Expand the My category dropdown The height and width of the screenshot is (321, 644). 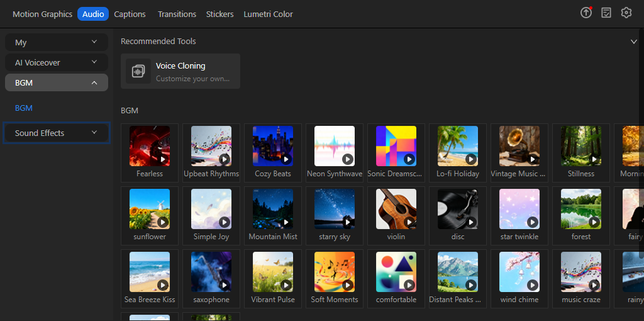94,42
